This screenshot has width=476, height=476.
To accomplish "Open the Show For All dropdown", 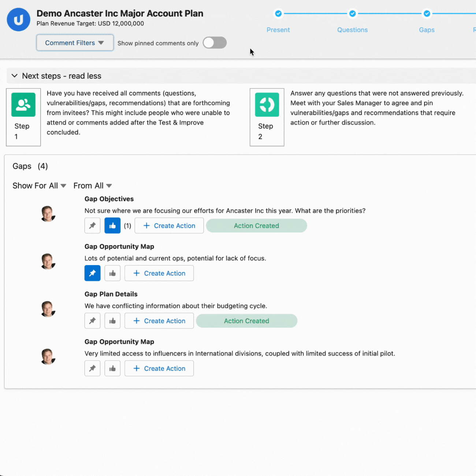I will tap(39, 186).
